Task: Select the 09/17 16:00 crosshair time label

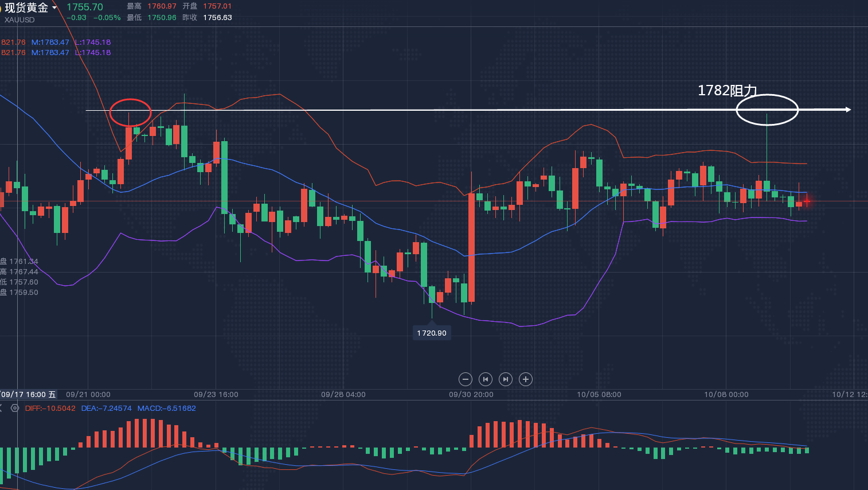Action: [28, 395]
